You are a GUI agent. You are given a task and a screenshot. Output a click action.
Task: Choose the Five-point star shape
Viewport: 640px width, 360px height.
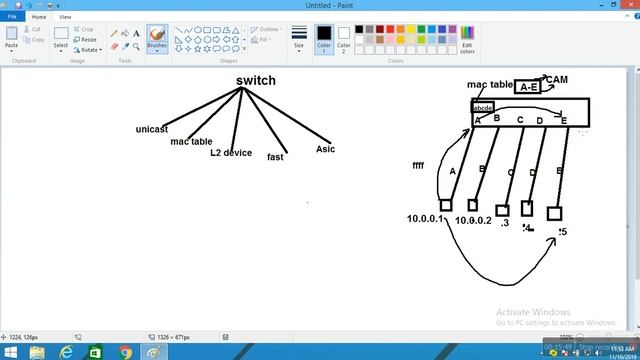[x=198, y=49]
